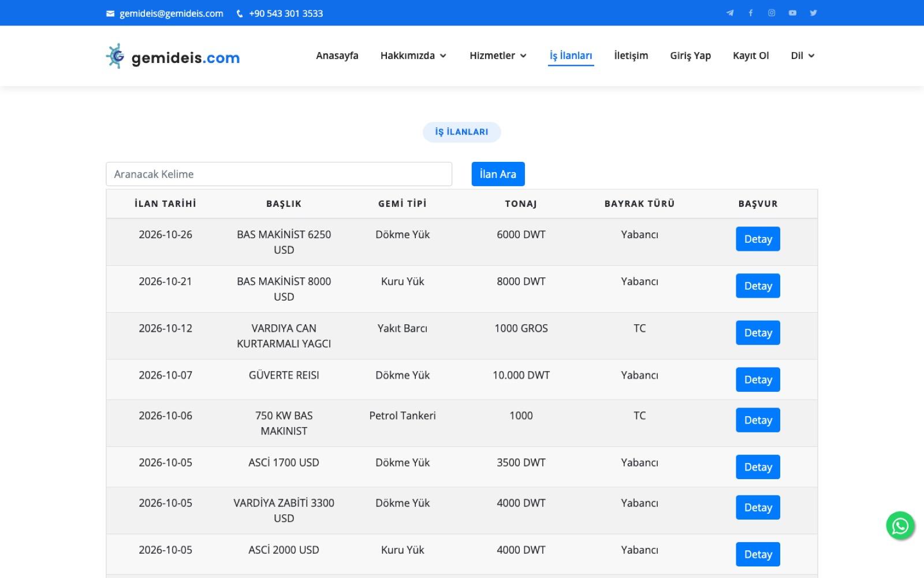The image size is (924, 578).
Task: Open the Dil language dropdown
Action: coord(803,55)
